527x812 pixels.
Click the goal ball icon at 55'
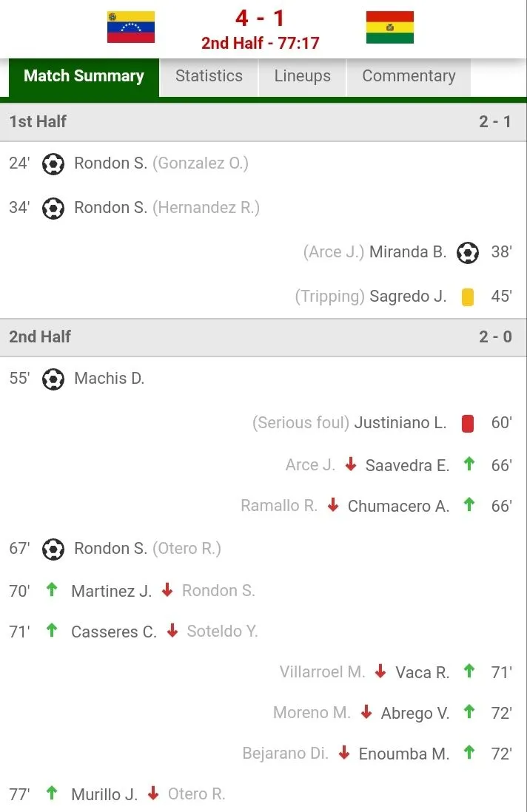53,379
